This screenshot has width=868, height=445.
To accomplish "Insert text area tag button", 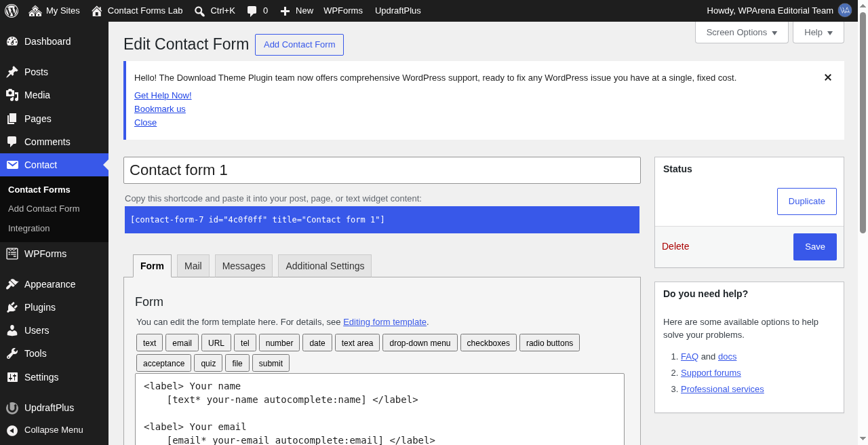I will (x=357, y=343).
